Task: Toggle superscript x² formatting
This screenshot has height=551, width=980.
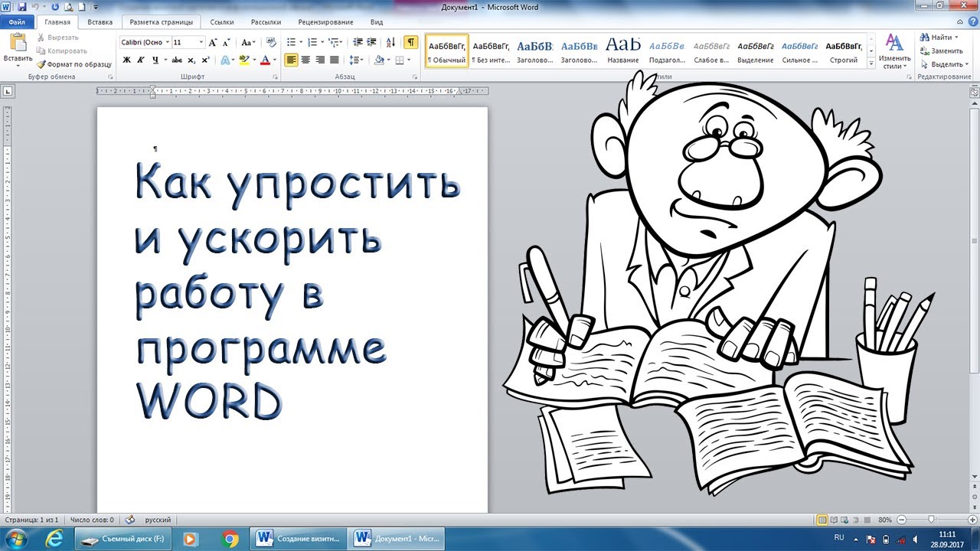Action: pos(205,60)
